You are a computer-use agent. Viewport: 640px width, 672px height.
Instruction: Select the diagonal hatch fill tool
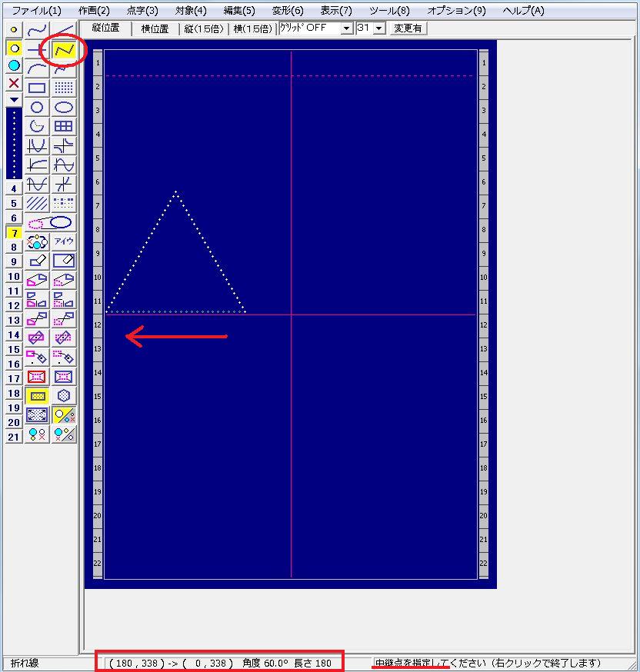(x=37, y=204)
